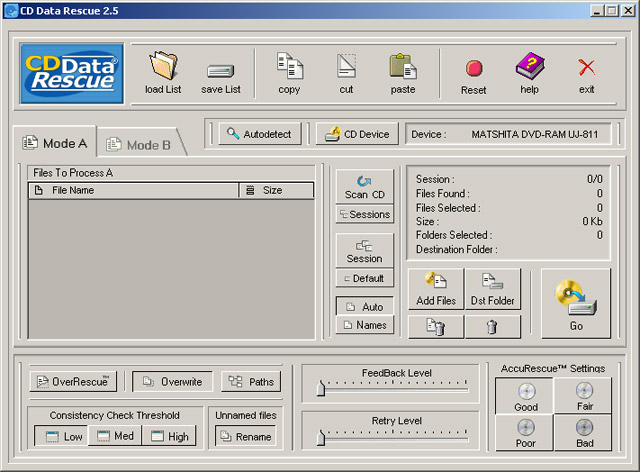Click the CD Data Rescue logo
The image size is (640, 472).
[x=72, y=73]
